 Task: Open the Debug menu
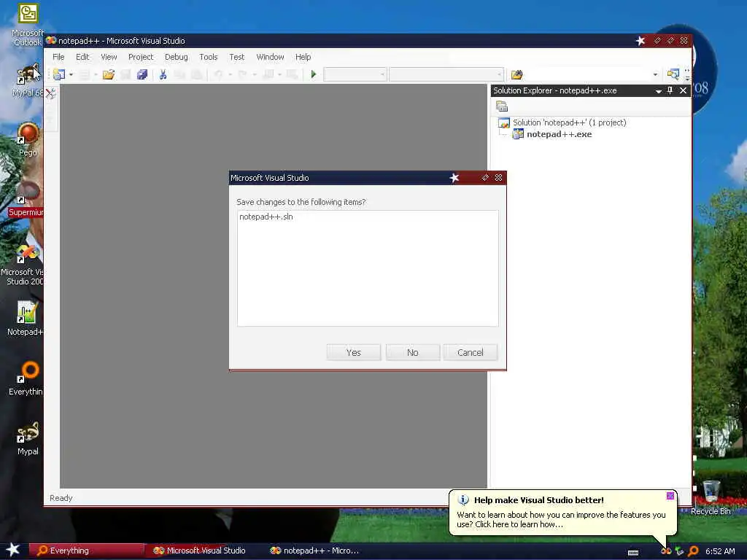[177, 57]
